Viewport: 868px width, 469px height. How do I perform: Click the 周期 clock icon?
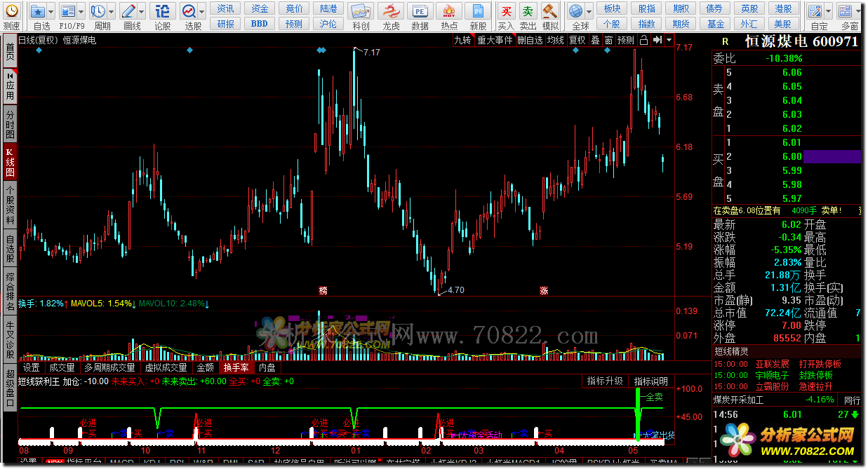tap(98, 11)
